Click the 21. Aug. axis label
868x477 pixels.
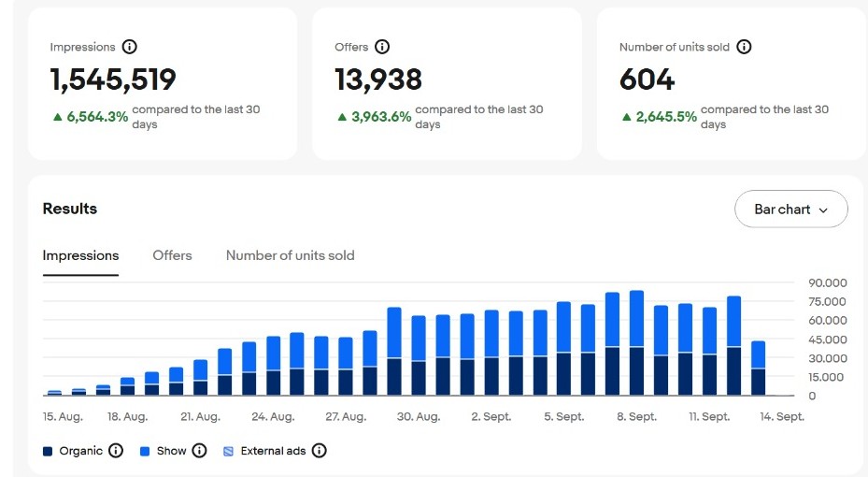point(200,416)
